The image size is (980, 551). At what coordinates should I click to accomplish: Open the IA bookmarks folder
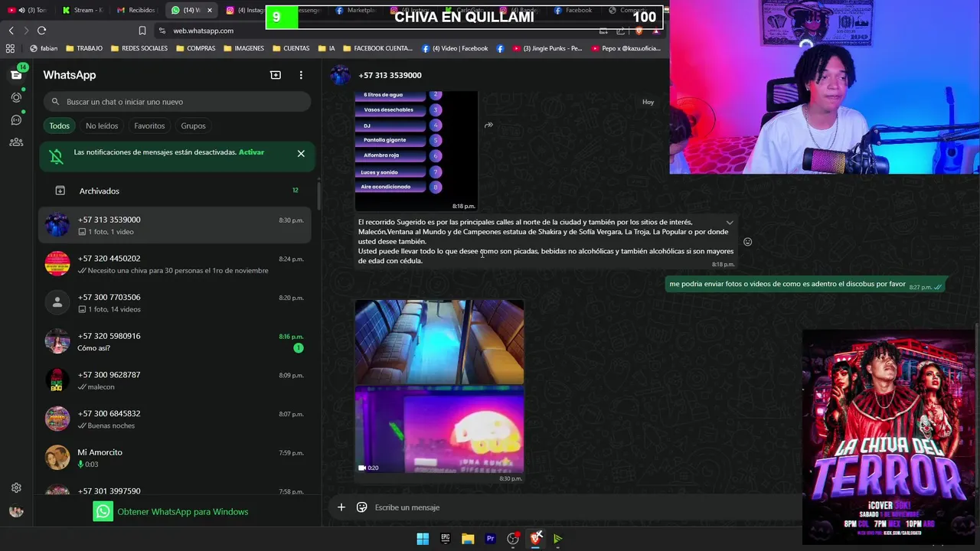326,48
